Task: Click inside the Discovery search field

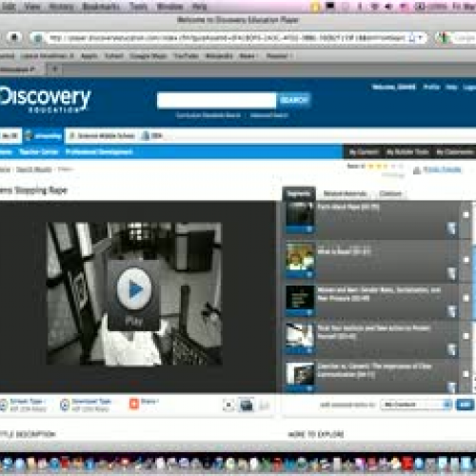Action: [217, 100]
